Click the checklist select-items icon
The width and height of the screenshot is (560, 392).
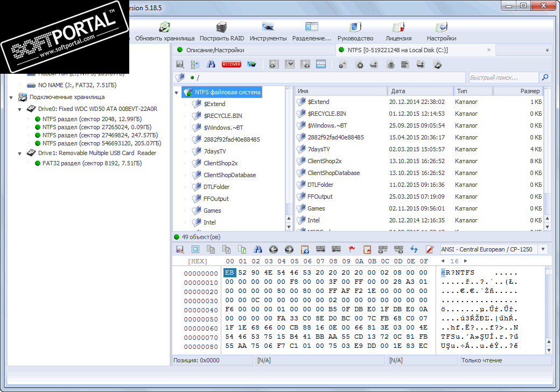pos(195,64)
